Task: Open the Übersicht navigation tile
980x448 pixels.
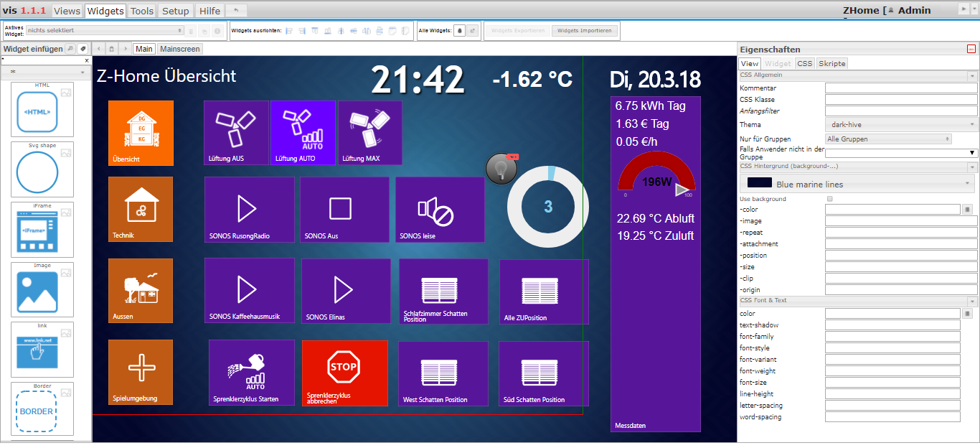Action: click(141, 133)
